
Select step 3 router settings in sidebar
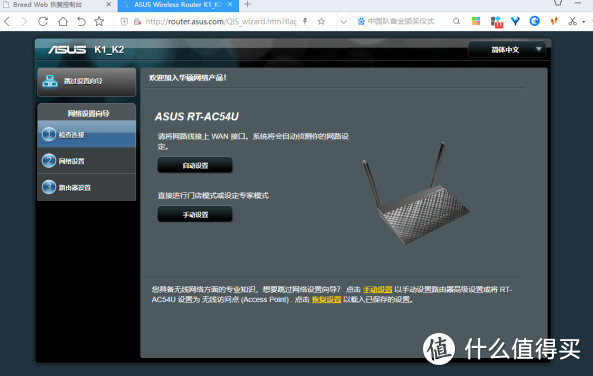[87, 187]
